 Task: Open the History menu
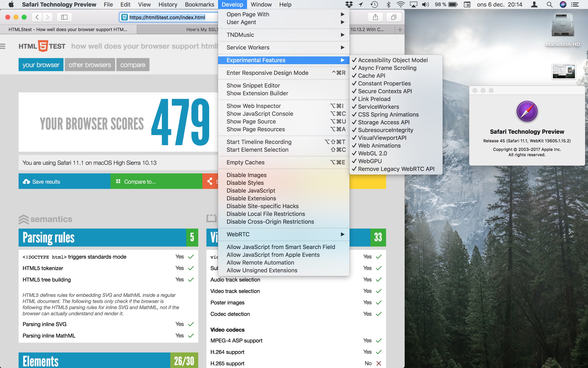168,4
